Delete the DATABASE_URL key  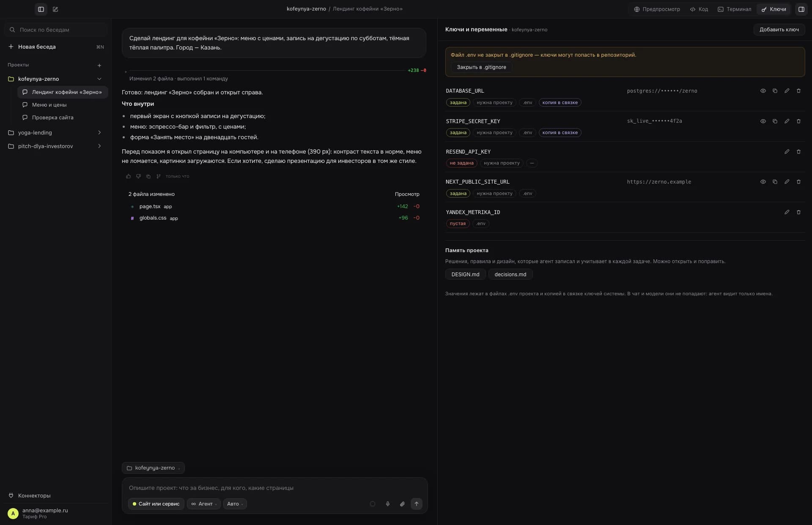pyautogui.click(x=798, y=91)
